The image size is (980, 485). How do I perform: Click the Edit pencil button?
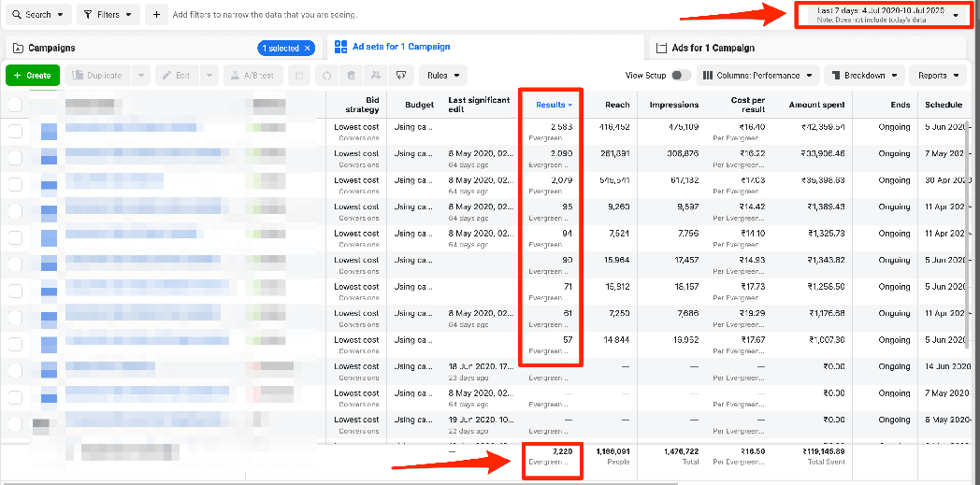(177, 76)
